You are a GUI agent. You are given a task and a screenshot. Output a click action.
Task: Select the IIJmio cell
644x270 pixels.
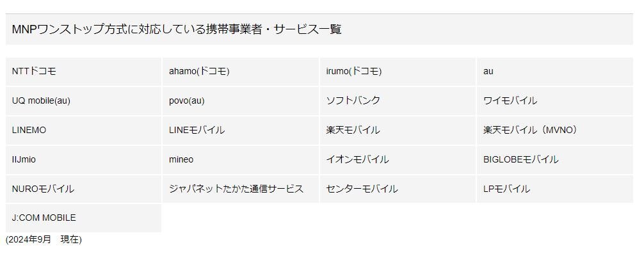click(x=83, y=159)
